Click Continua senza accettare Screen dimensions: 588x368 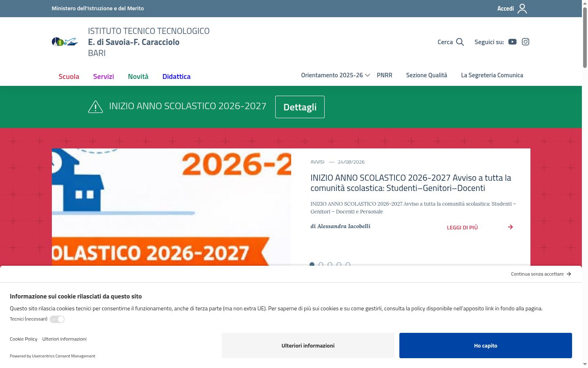pyautogui.click(x=541, y=274)
